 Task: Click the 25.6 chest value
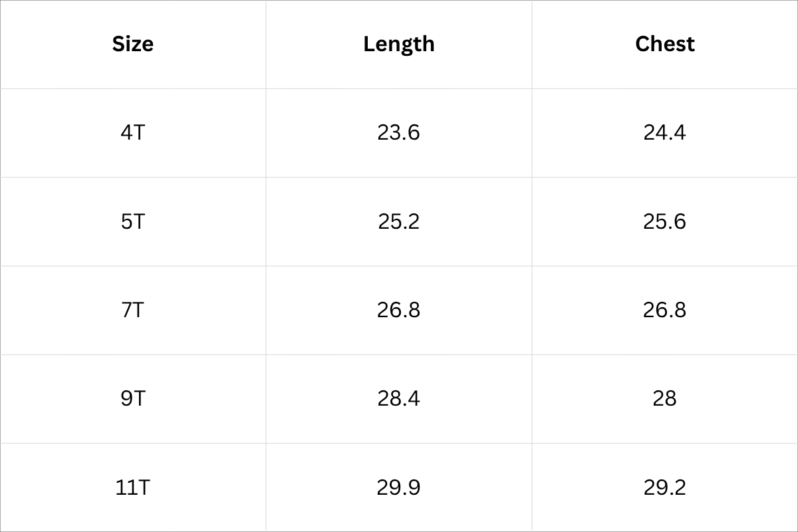point(665,221)
